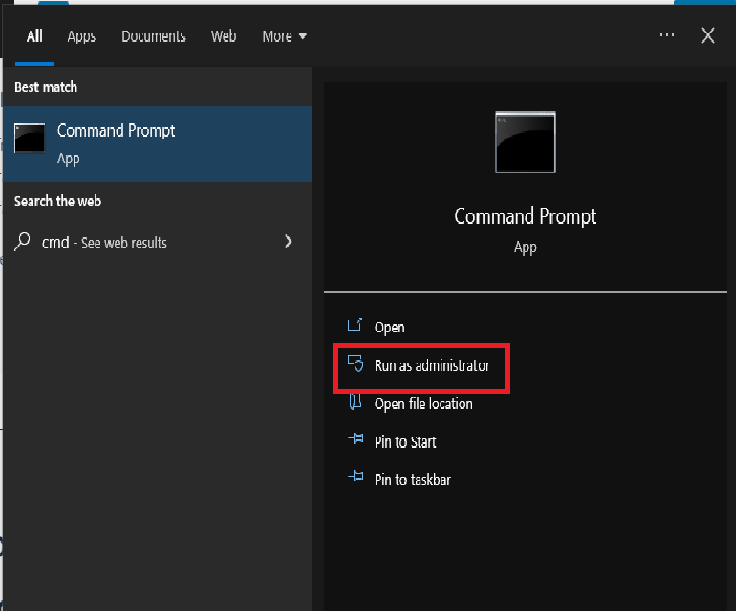Image resolution: width=736 pixels, height=611 pixels.
Task: Click the magnifier icon next to cmd web search
Action: (24, 242)
